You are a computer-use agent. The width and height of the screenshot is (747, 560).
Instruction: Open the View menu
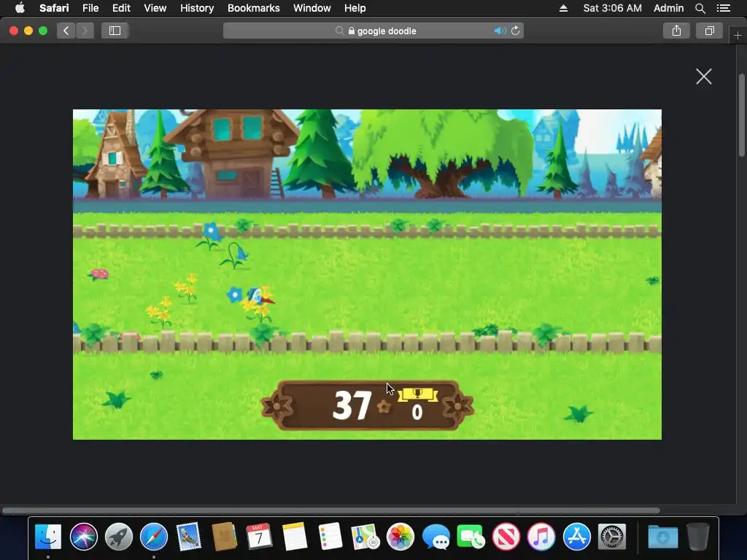pyautogui.click(x=155, y=8)
